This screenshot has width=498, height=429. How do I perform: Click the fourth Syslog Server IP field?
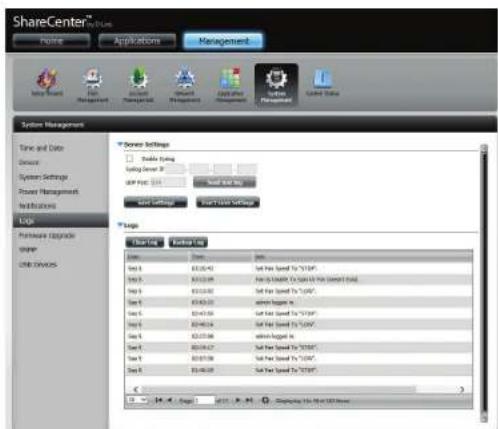247,169
